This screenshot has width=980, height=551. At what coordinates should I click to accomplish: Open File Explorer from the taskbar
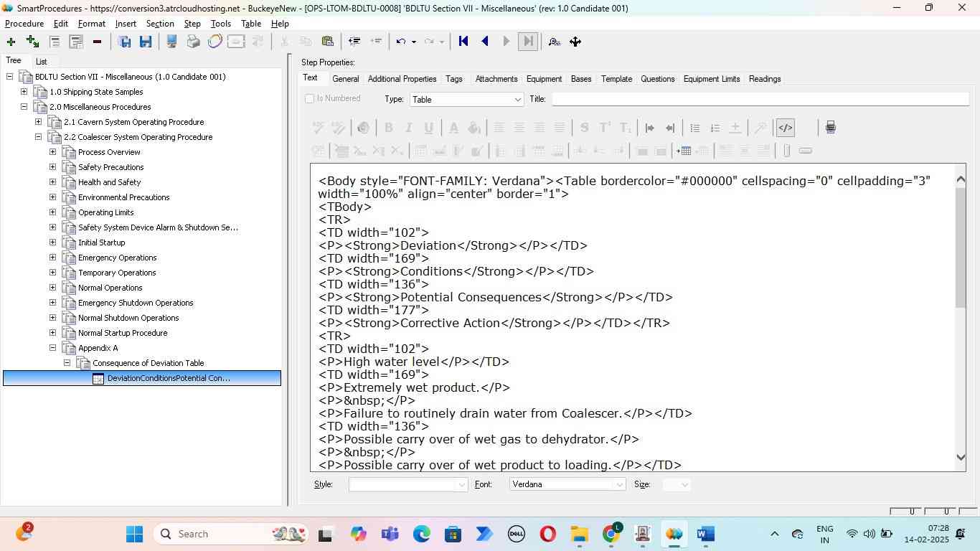[579, 534]
